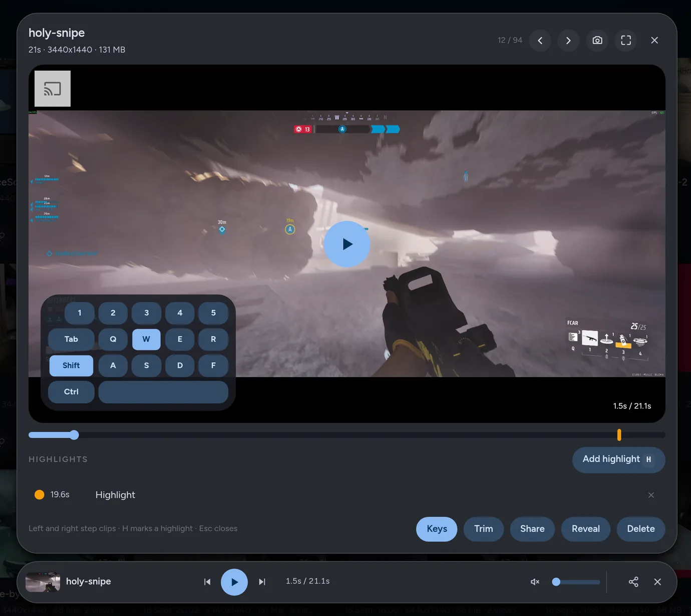Click the number 1 key on the overlay

tap(80, 313)
